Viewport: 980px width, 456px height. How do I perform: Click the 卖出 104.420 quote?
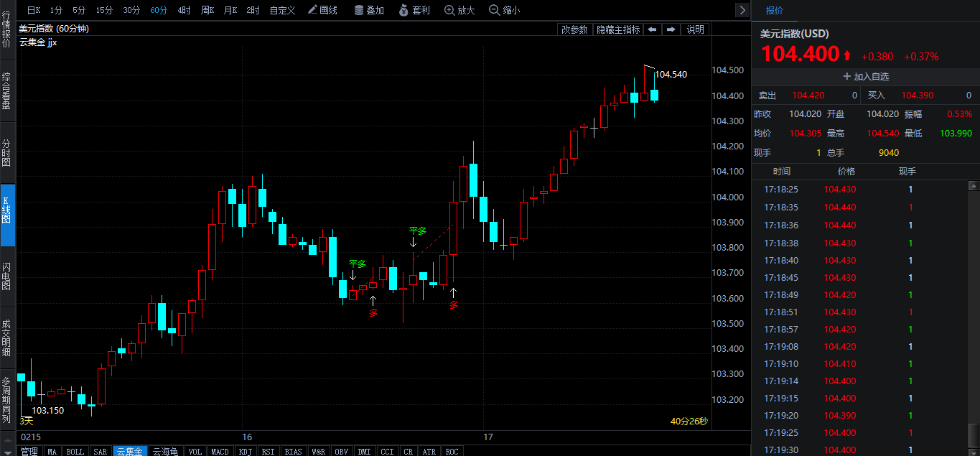pyautogui.click(x=806, y=95)
